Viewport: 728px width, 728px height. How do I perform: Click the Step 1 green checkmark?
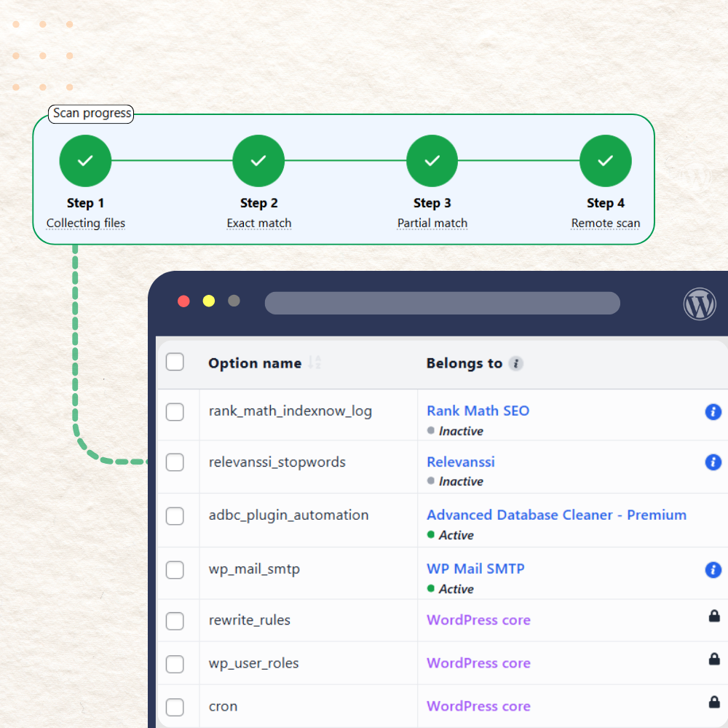coord(85,160)
